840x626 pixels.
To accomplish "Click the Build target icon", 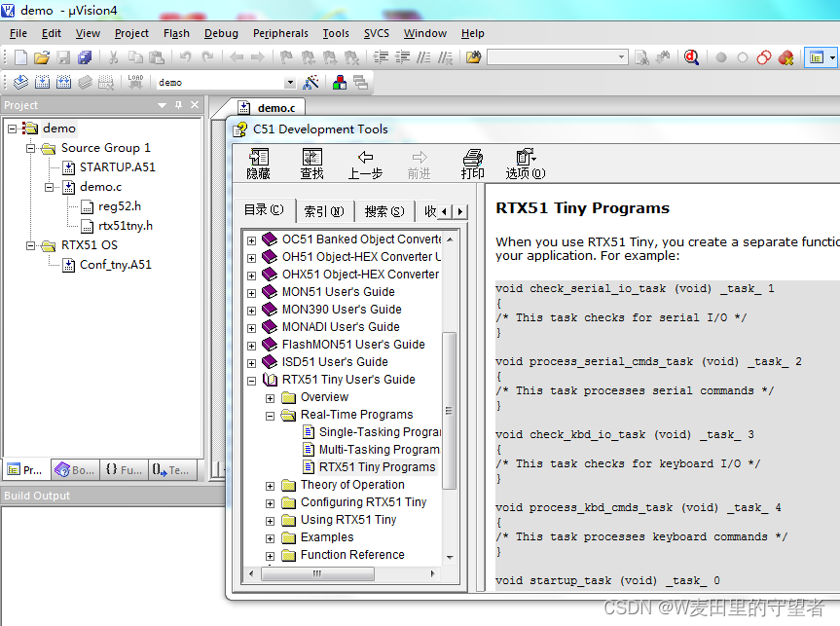I will coord(42,82).
